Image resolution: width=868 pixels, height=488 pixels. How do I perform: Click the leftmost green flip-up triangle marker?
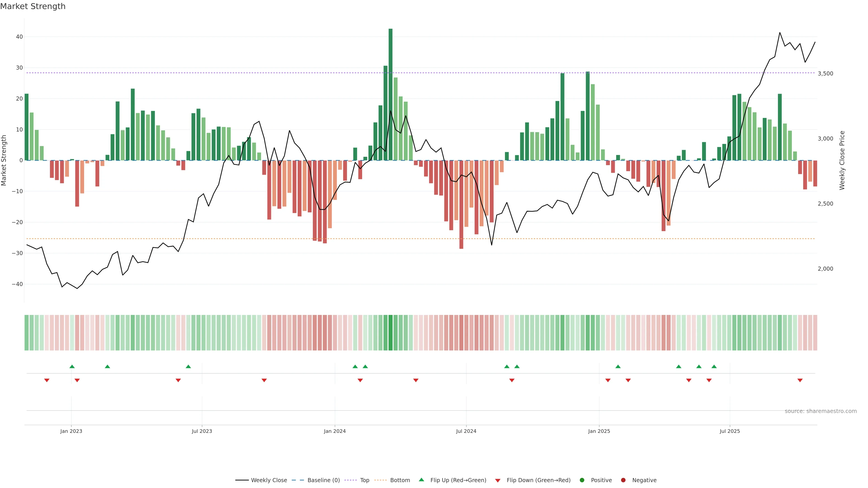tap(72, 366)
